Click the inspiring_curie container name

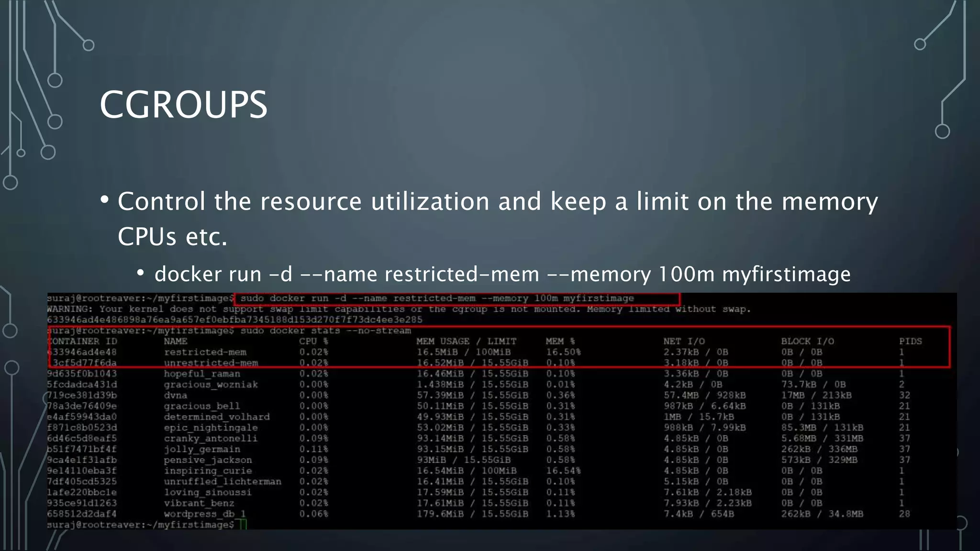point(207,471)
